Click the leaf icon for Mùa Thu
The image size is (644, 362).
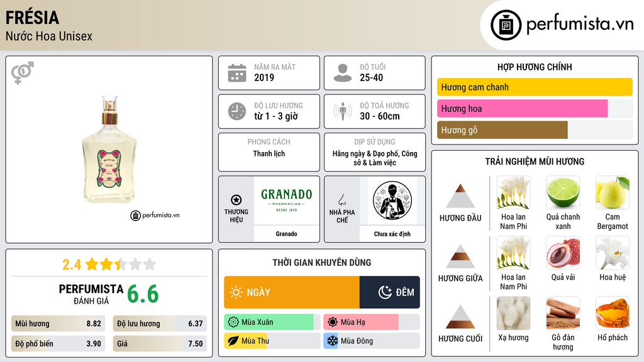233,341
